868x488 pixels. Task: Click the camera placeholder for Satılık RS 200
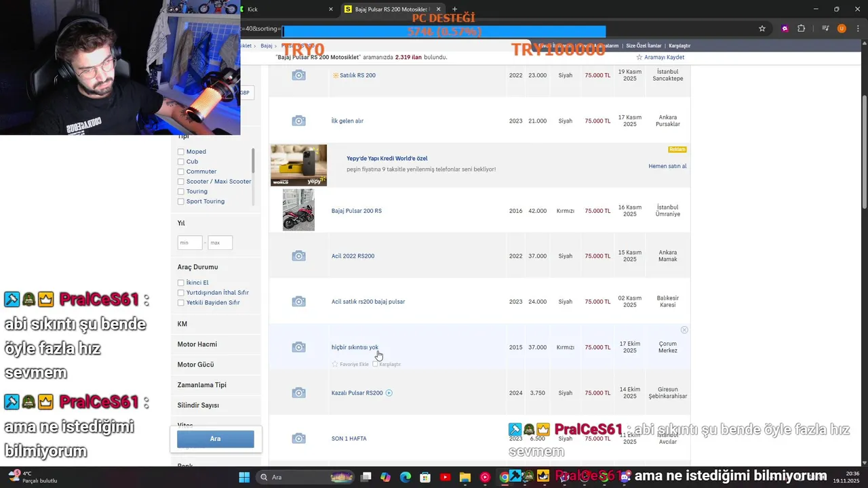298,75
